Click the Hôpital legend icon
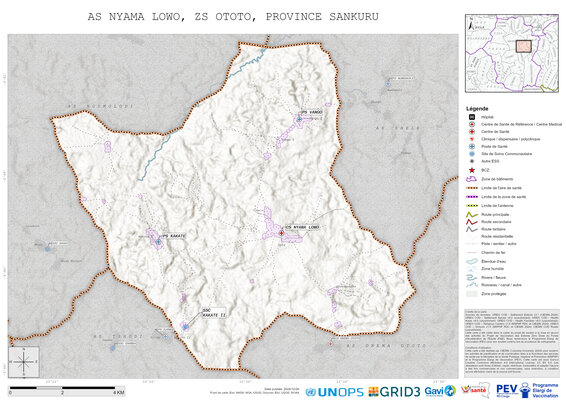Image resolution: width=566 pixels, height=400 pixels. coord(471,117)
